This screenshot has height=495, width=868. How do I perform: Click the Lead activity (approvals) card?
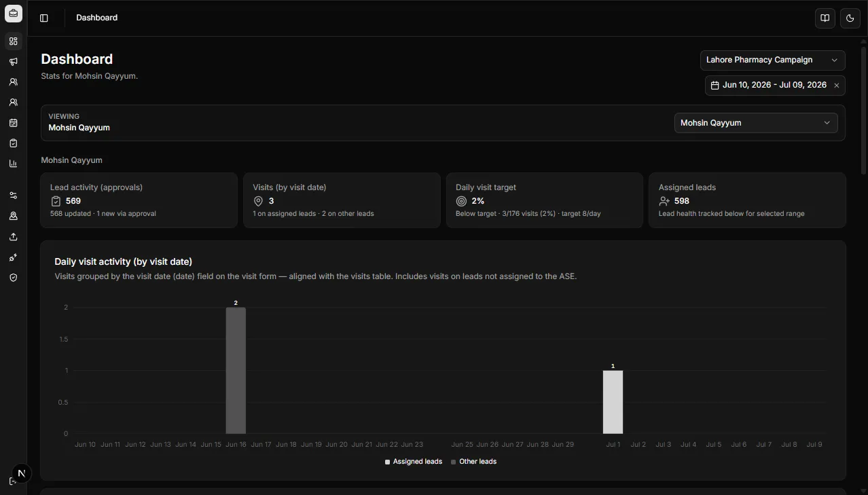[139, 200]
